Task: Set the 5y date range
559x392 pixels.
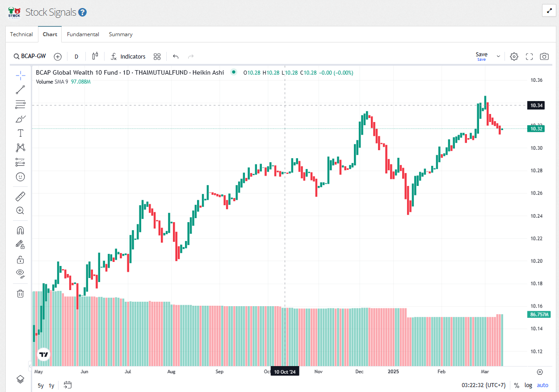Action: coord(41,385)
